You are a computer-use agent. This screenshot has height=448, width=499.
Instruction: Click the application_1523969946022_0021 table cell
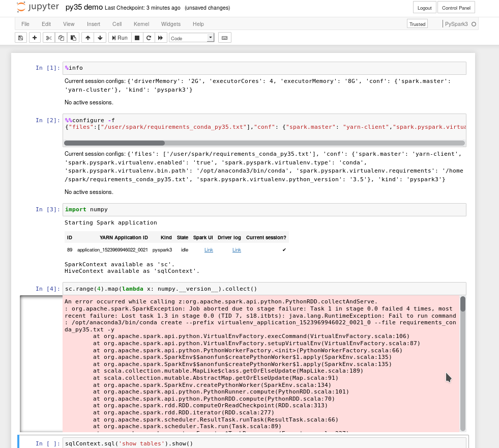[112, 249]
